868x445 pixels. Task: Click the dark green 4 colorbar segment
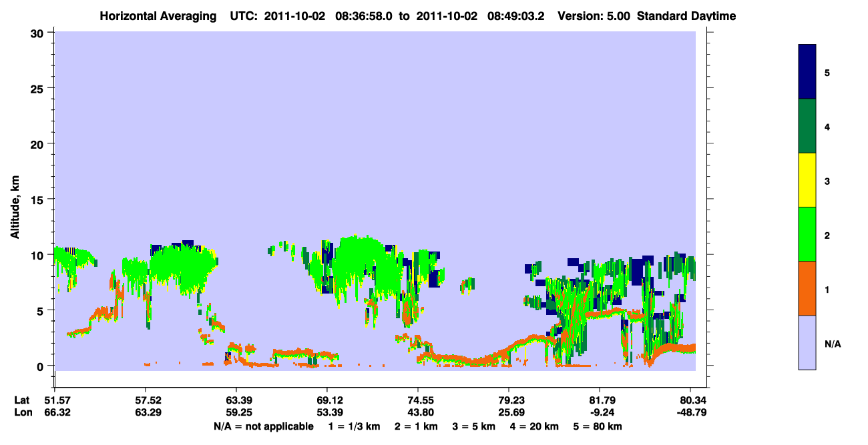(807, 126)
